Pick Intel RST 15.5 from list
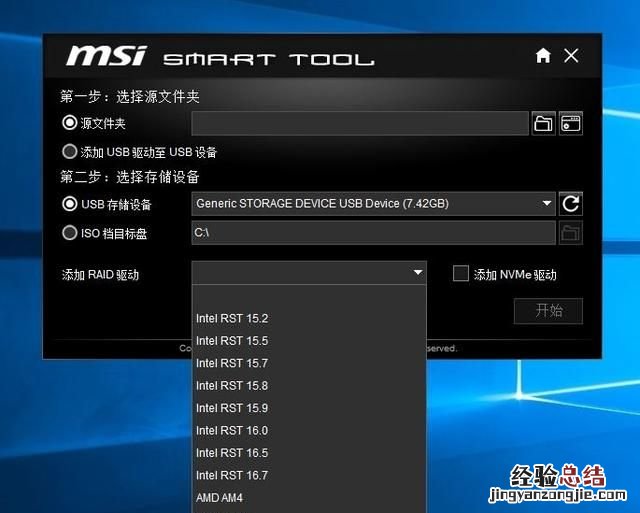Image resolution: width=640 pixels, height=513 pixels. coord(309,341)
